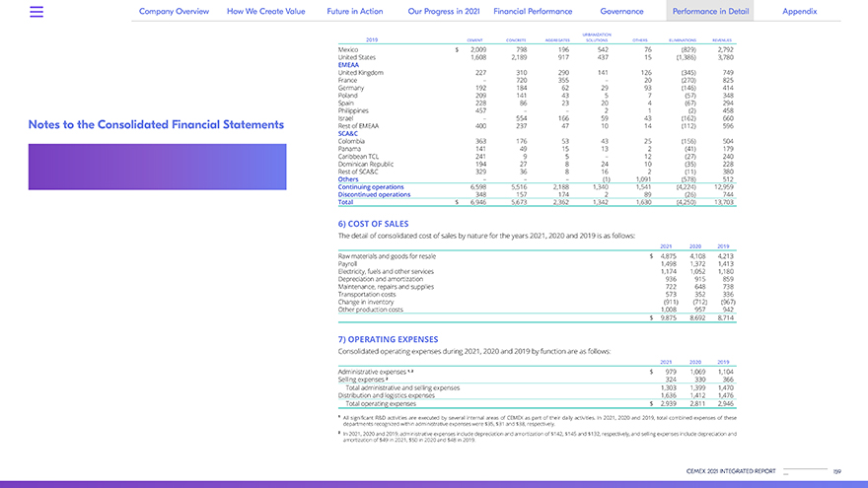Navigate to the Governance tab
The width and height of the screenshot is (868, 488).
(x=621, y=12)
